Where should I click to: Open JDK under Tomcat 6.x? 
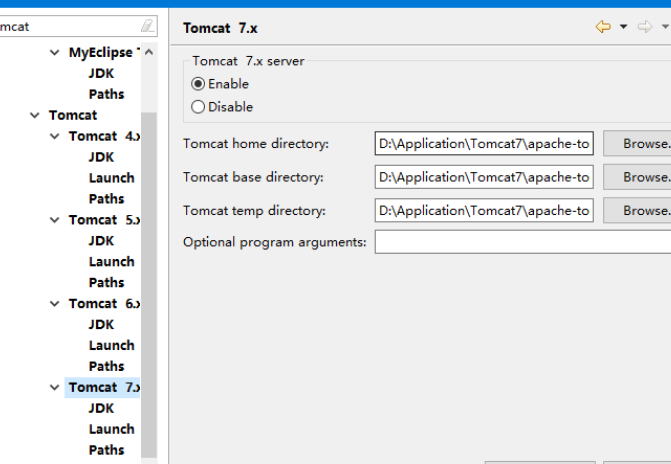click(x=101, y=324)
